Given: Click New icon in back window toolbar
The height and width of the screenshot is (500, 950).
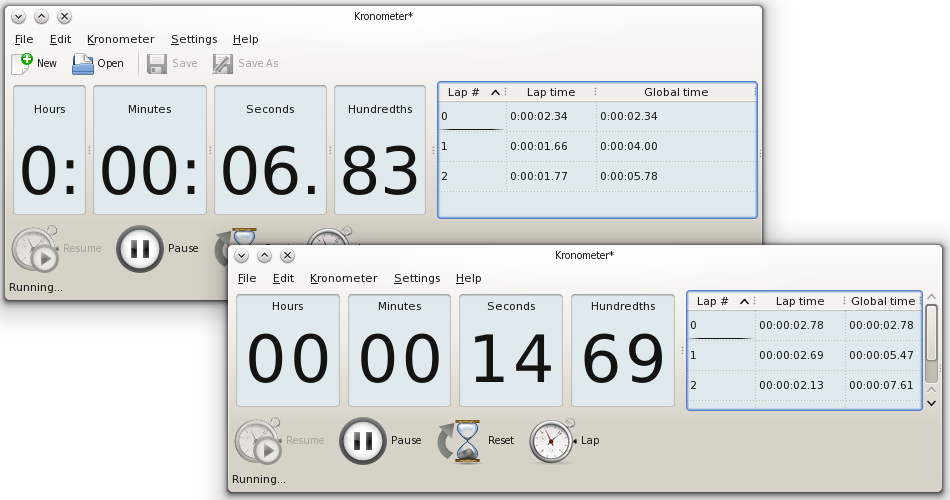Looking at the screenshot, I should click(22, 64).
